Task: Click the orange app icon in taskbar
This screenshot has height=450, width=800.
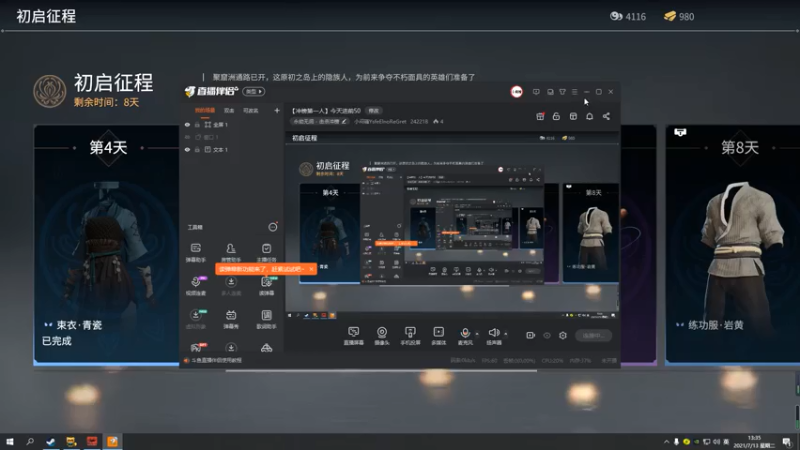Action: pyautogui.click(x=112, y=441)
